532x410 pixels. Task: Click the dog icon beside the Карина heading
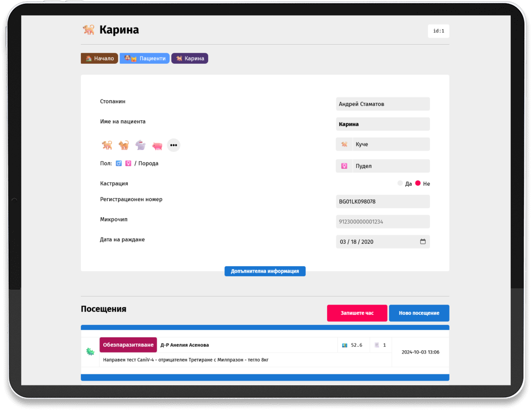(x=89, y=30)
